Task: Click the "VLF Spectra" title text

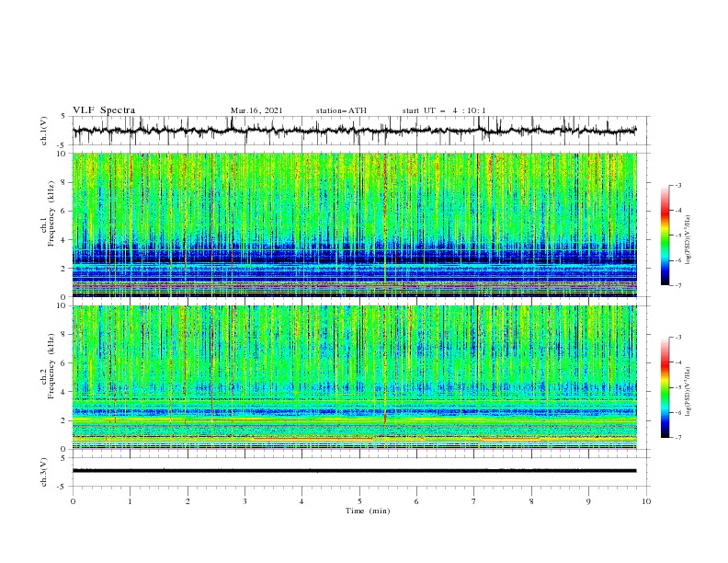Action: [x=104, y=110]
